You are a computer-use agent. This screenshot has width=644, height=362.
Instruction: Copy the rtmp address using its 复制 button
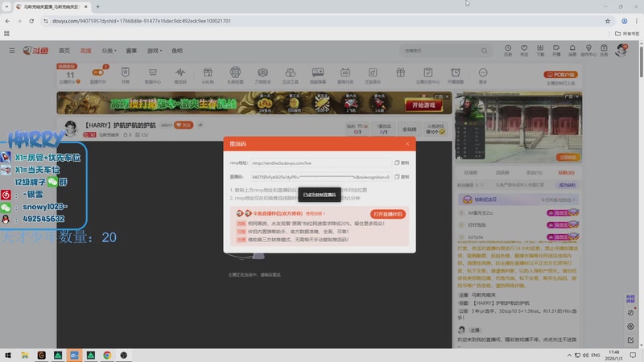402,163
